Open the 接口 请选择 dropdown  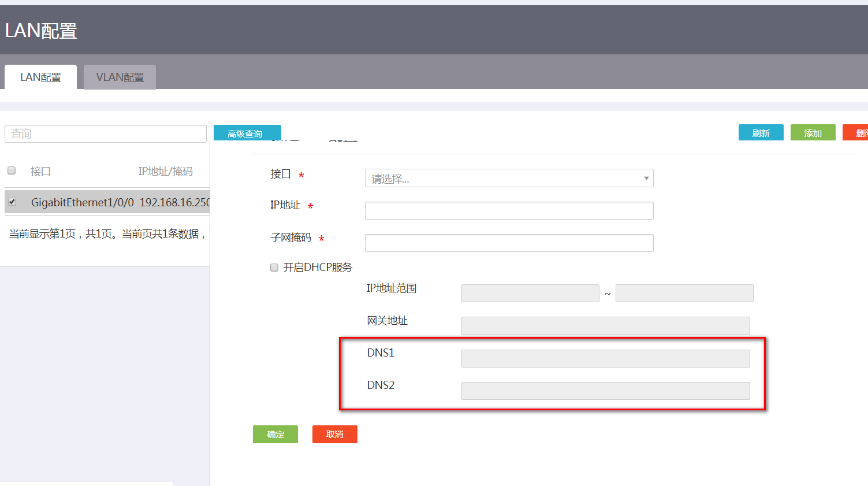[x=509, y=178]
